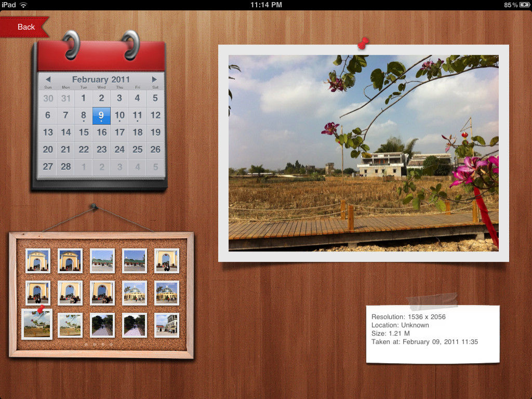Tap the 'Taken at: February 09, 2011' line
The image size is (532, 399).
coord(424,342)
